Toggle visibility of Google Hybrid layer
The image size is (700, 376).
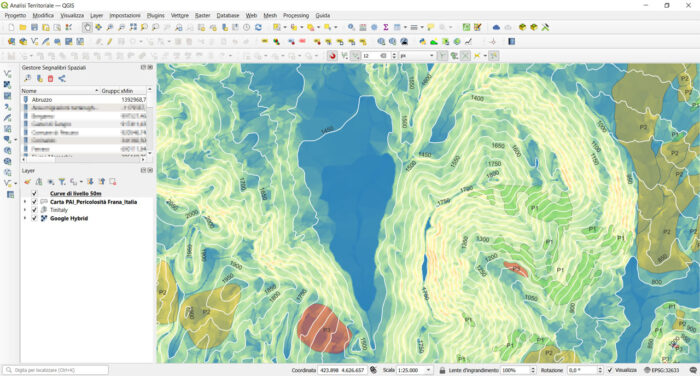[34, 218]
